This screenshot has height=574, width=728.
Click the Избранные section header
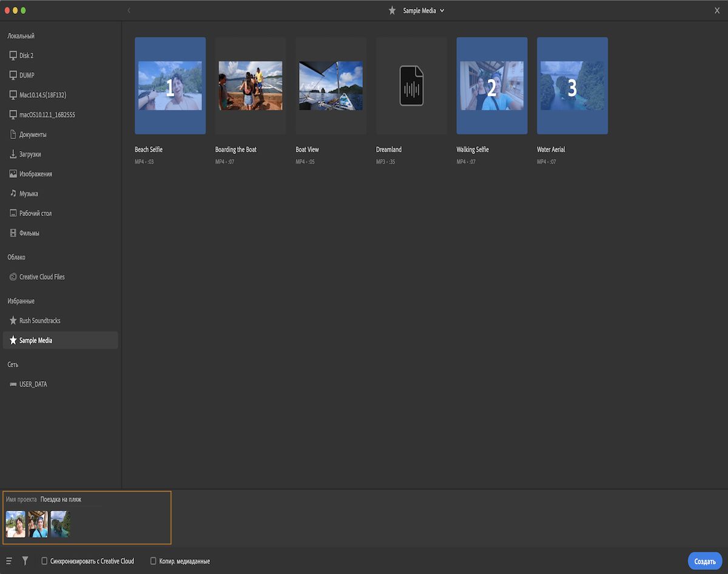(x=21, y=301)
